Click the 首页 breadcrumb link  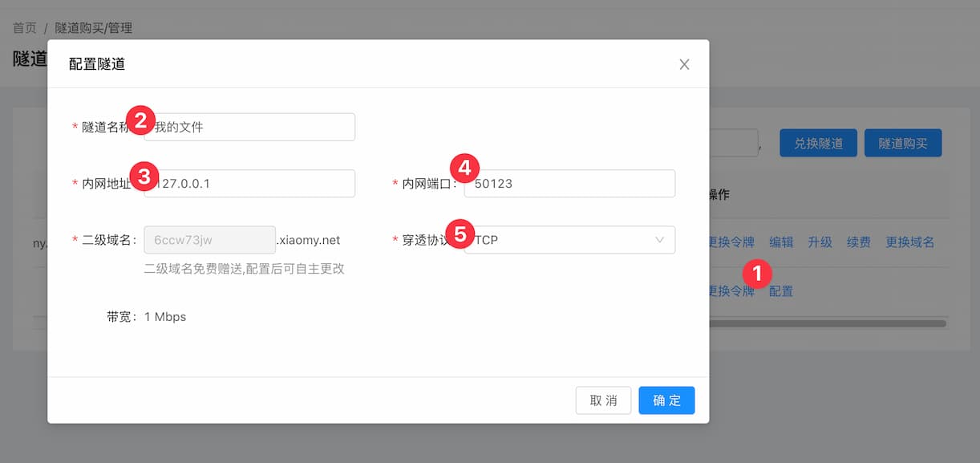click(x=25, y=28)
